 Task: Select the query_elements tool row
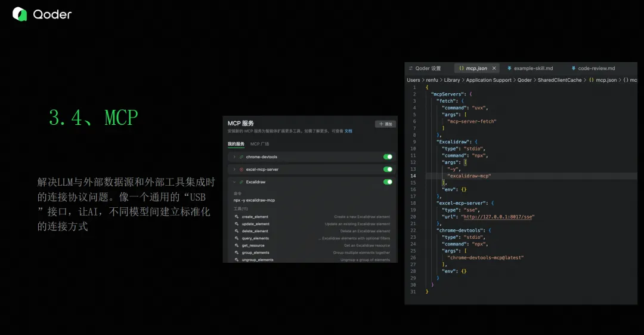click(312, 238)
